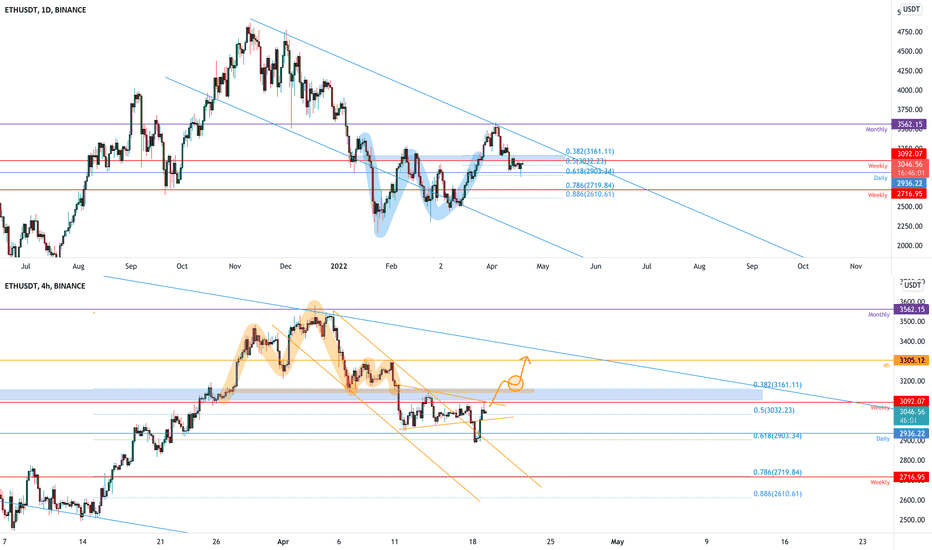This screenshot has height=550, width=932.
Task: Click 4000.00 on the 1D price axis
Action: click(x=911, y=90)
